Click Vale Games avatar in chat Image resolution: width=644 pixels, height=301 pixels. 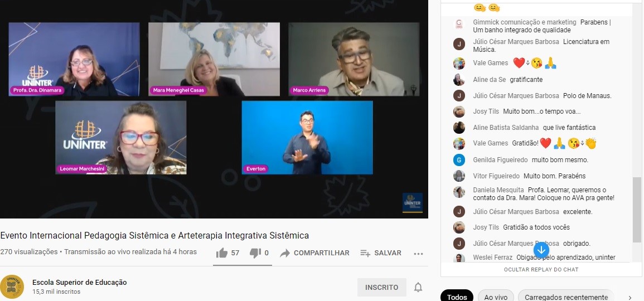[459, 64]
